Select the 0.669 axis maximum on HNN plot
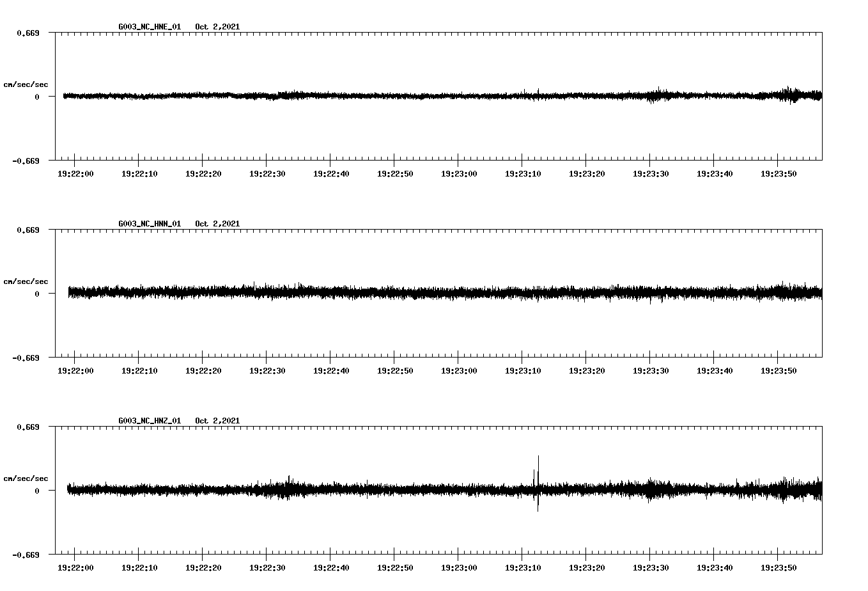 [x=28, y=230]
